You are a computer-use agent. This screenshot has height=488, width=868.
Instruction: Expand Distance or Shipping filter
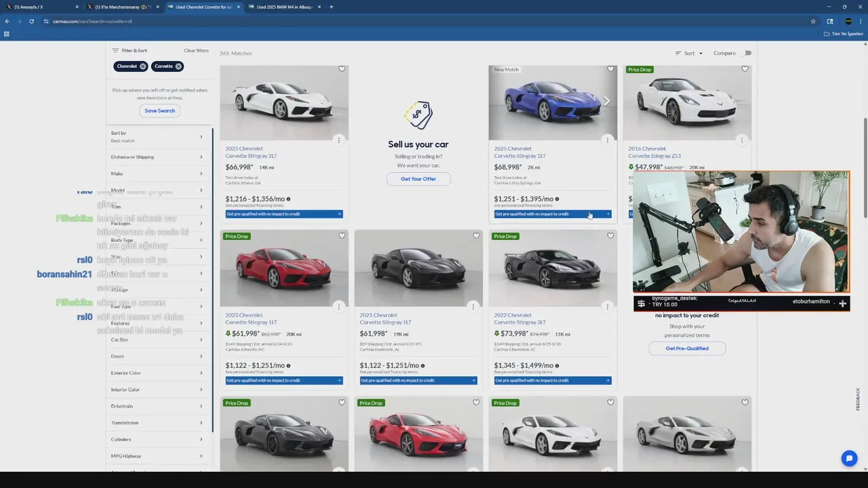coord(159,157)
